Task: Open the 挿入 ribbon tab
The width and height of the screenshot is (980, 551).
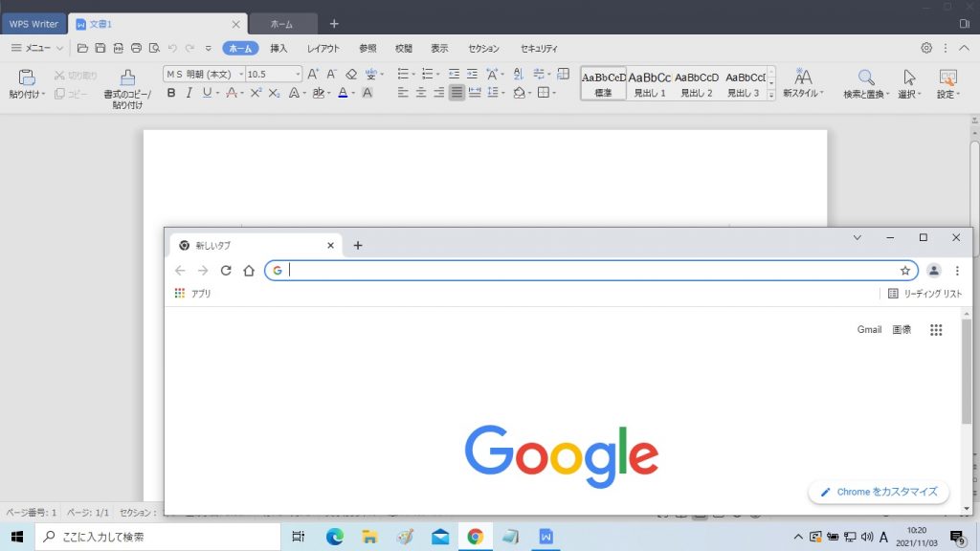Action: [278, 48]
